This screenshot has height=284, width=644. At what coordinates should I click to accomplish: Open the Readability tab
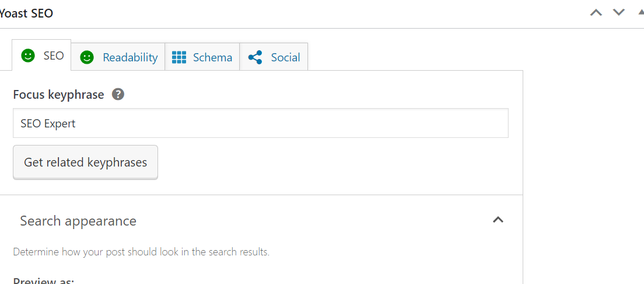click(x=129, y=57)
